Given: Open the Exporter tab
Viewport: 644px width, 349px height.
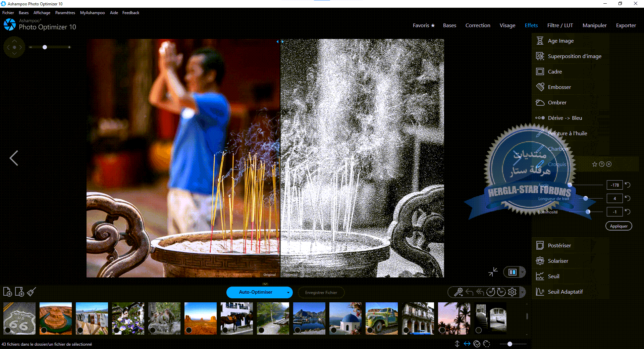Looking at the screenshot, I should (x=626, y=26).
